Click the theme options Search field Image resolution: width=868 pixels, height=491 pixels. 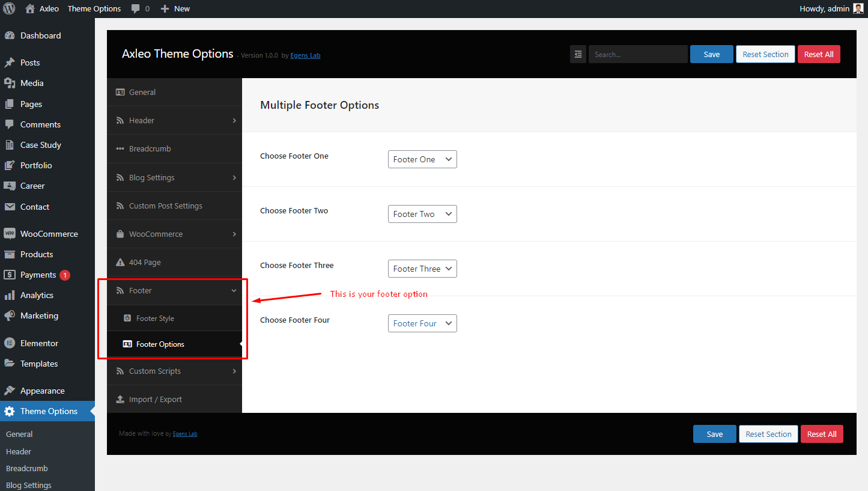pyautogui.click(x=638, y=54)
